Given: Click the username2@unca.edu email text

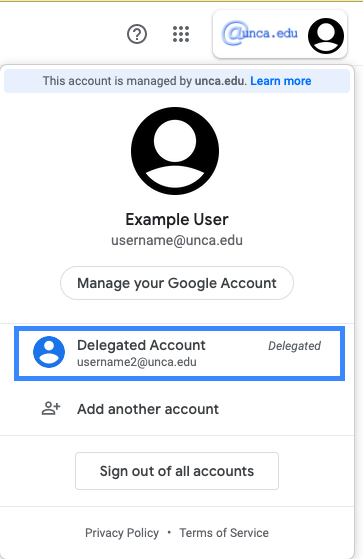Looking at the screenshot, I should [x=137, y=362].
